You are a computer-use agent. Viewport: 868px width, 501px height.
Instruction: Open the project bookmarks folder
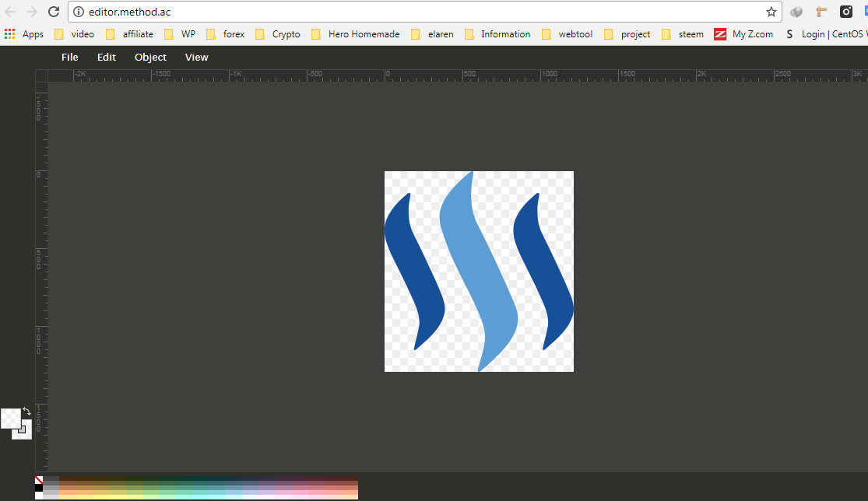pos(627,34)
